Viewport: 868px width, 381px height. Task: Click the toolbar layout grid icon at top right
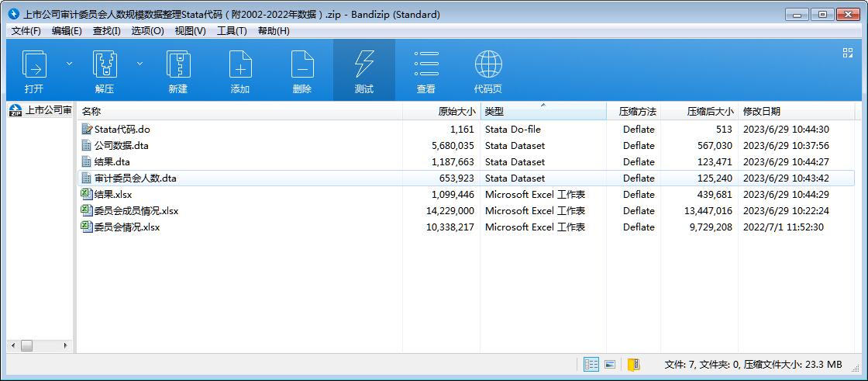tap(848, 53)
